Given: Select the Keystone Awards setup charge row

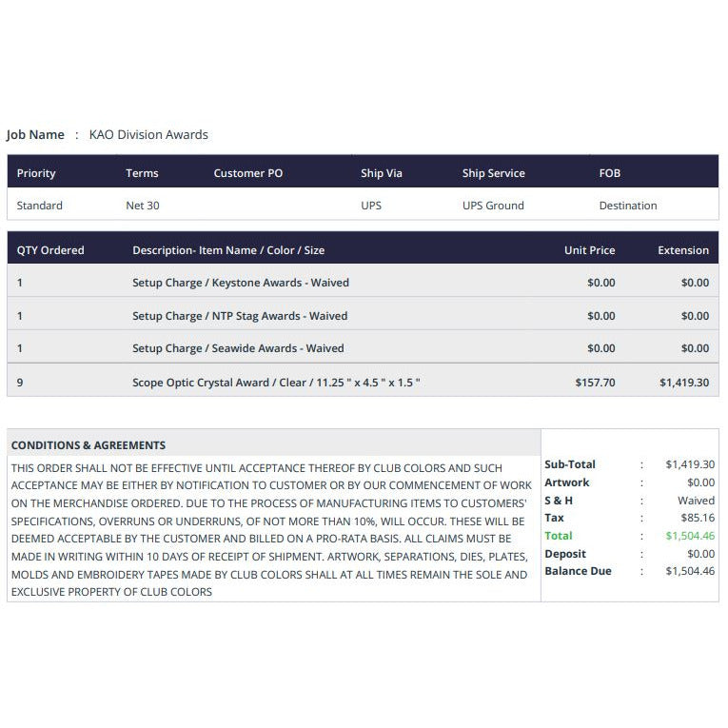Looking at the screenshot, I should pyautogui.click(x=364, y=281).
